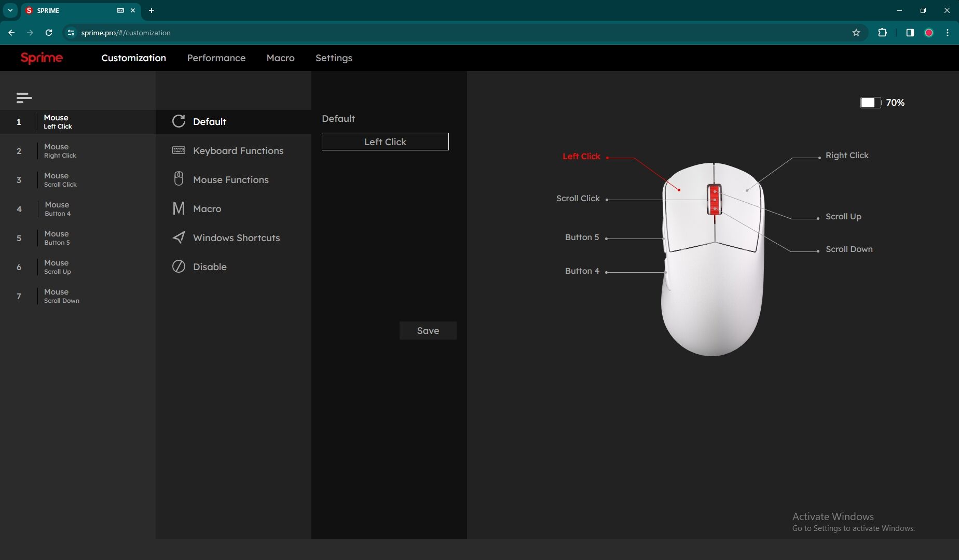Click the Mouse Functions mouse icon

coord(179,179)
